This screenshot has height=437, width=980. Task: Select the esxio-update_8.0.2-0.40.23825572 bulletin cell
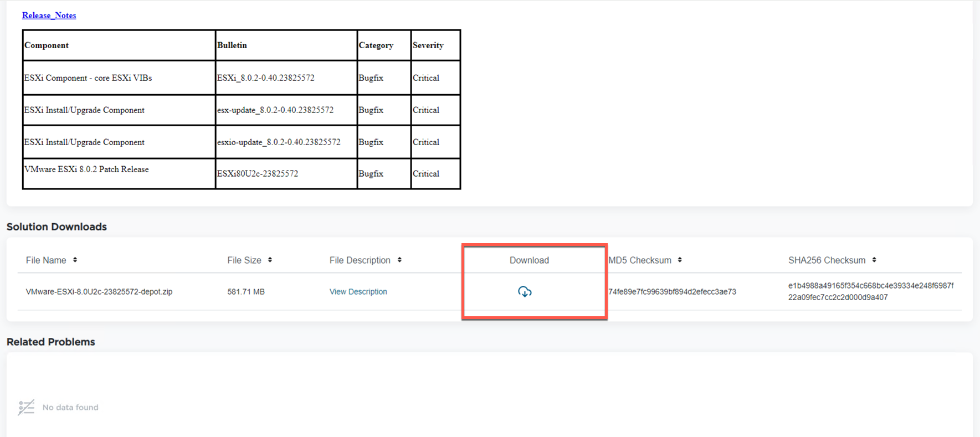(x=279, y=142)
